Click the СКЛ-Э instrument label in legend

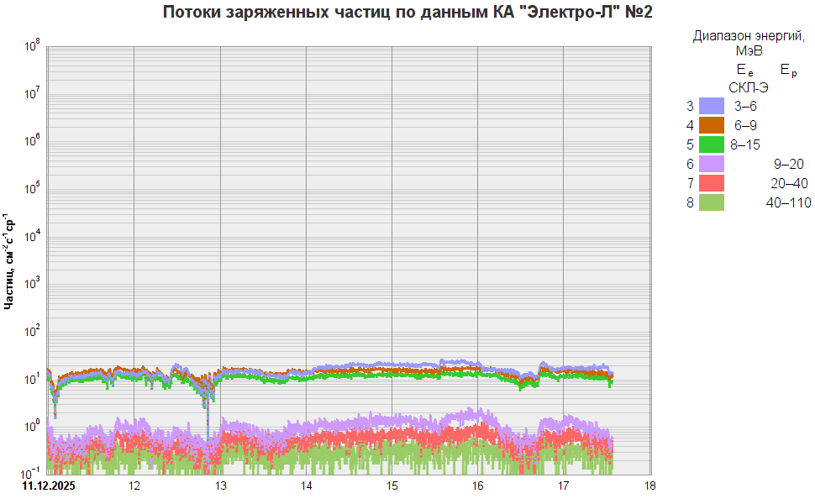(748, 87)
